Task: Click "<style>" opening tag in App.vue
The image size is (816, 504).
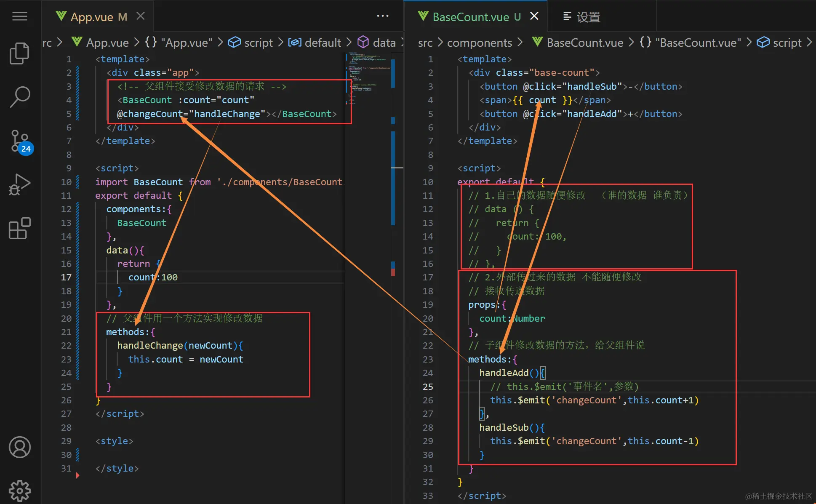Action: pos(114,441)
